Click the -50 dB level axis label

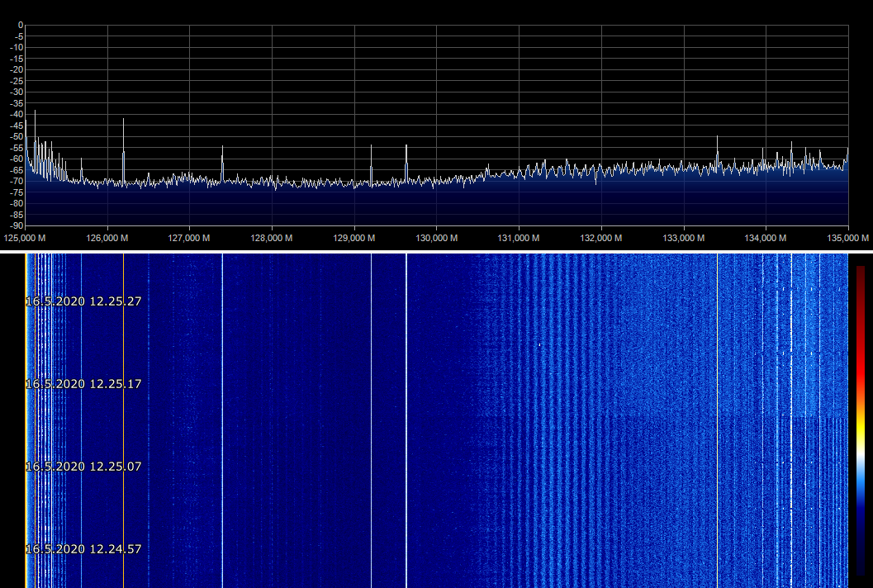pyautogui.click(x=16, y=136)
